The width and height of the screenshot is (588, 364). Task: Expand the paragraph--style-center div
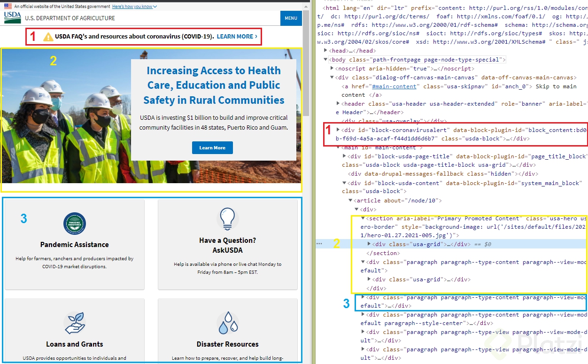point(363,315)
